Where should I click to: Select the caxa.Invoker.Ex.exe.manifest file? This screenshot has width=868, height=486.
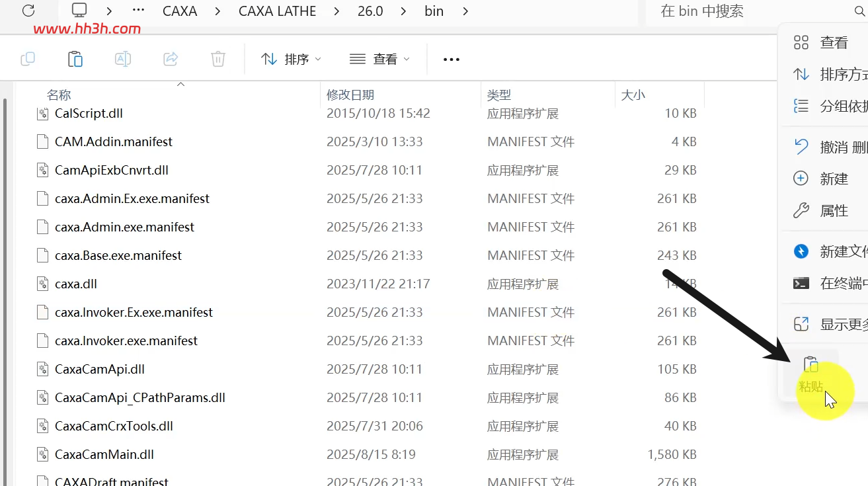click(x=134, y=312)
